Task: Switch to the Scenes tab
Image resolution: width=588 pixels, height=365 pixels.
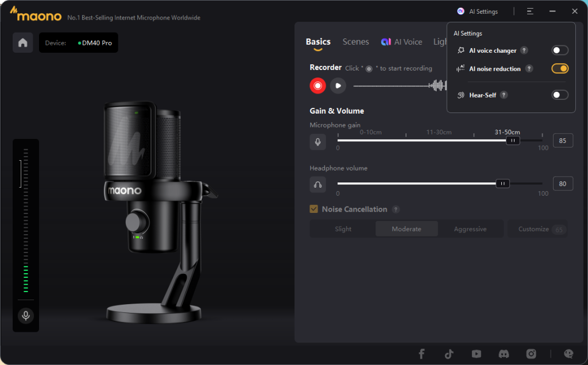Action: [355, 42]
